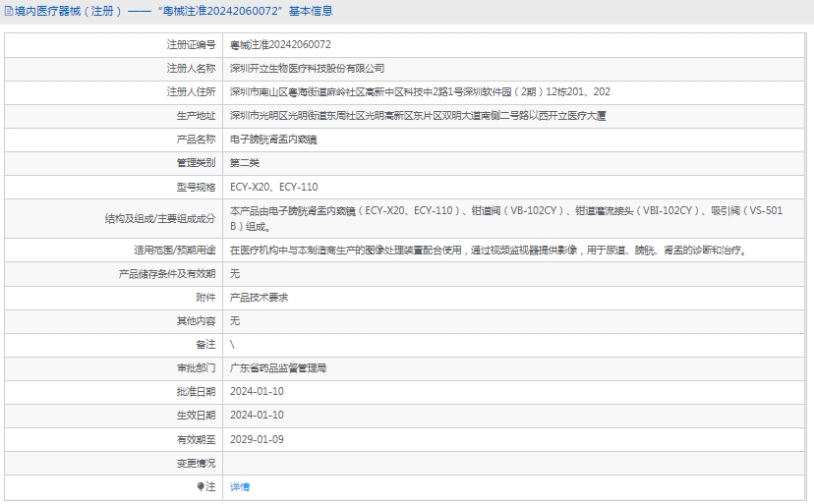Click the bulb icon beside 注 label

point(201,486)
